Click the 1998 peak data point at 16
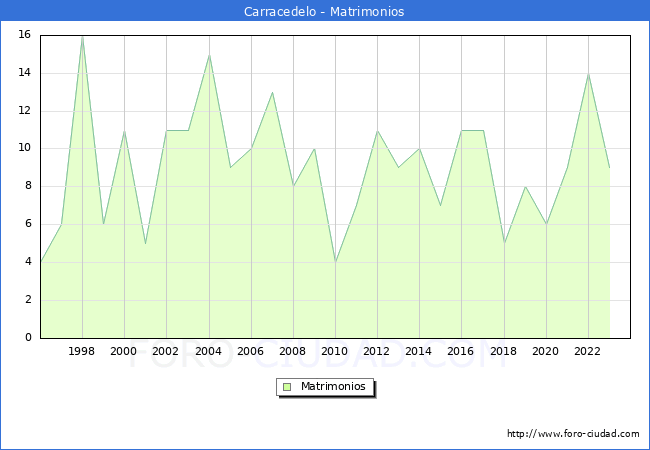Viewport: 650px width, 450px height. click(82, 36)
